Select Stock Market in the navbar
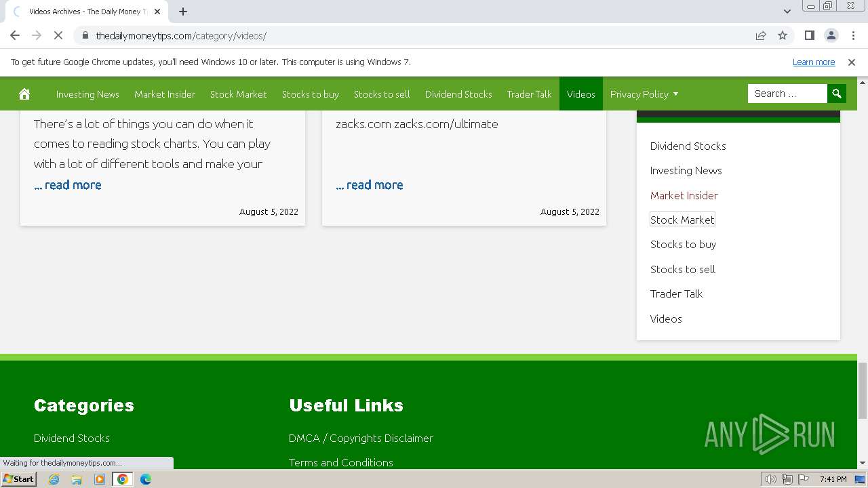868x488 pixels. click(238, 94)
